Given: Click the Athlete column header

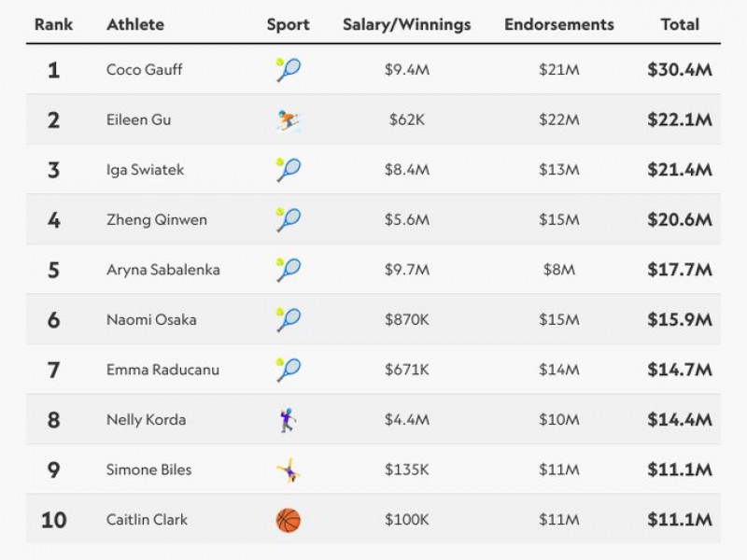Looking at the screenshot, I should tap(136, 24).
